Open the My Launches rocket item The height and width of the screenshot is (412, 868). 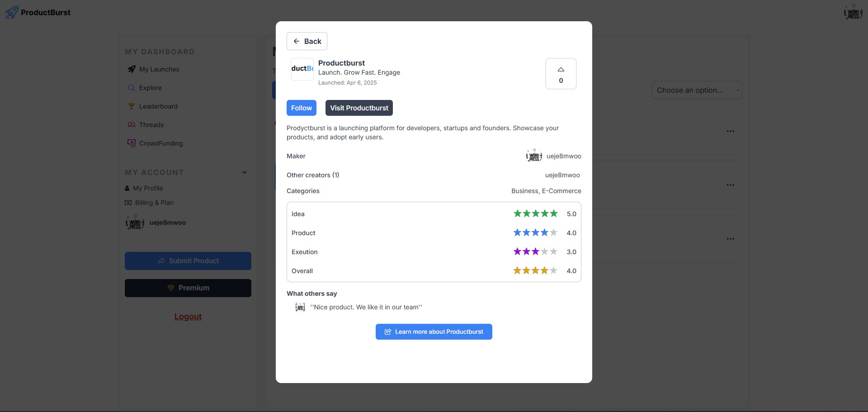[x=159, y=69]
